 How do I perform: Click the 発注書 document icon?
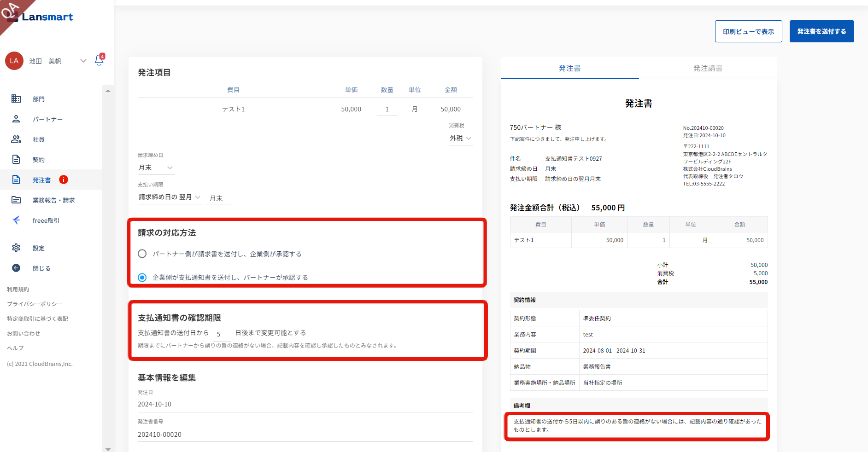coord(16,180)
